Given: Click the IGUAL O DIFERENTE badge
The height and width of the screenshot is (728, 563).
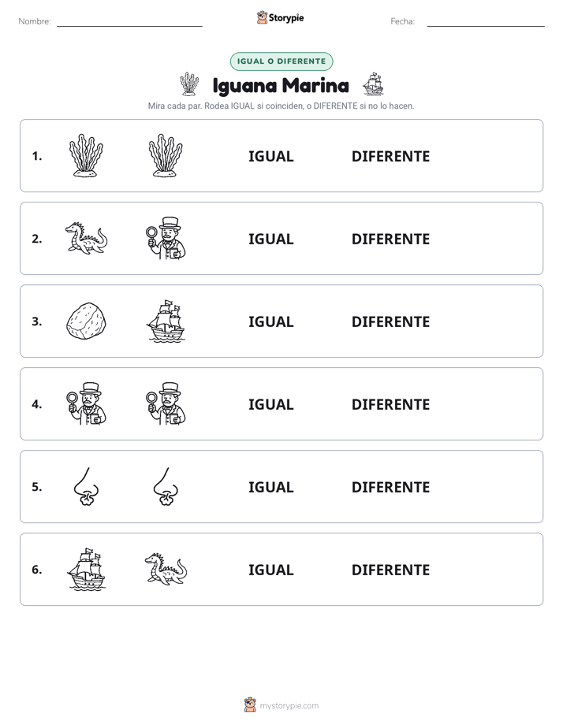Looking at the screenshot, I should pos(281,61).
